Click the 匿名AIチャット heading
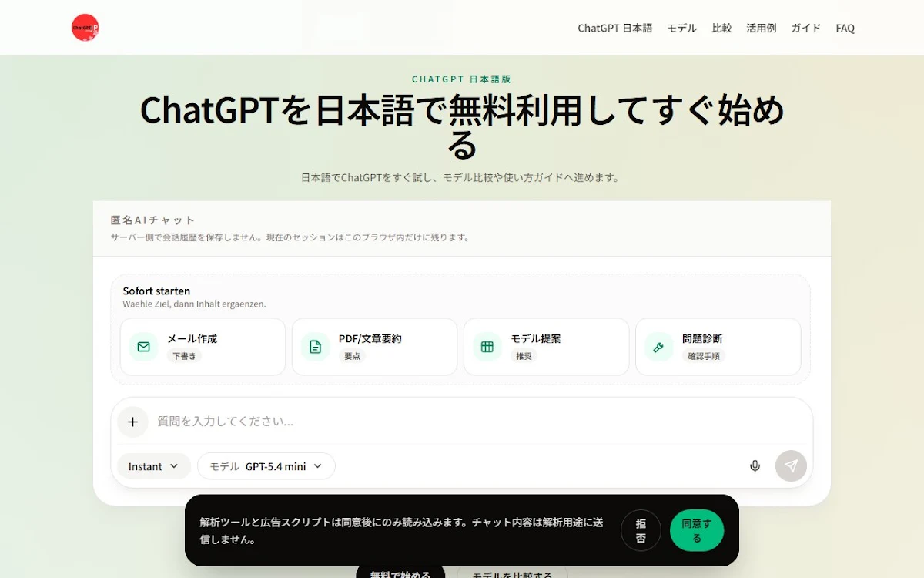This screenshot has width=924, height=578. pyautogui.click(x=153, y=220)
